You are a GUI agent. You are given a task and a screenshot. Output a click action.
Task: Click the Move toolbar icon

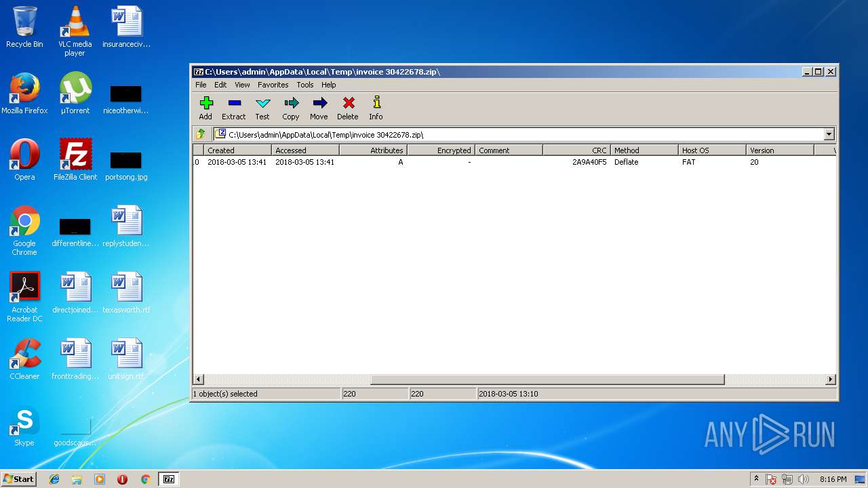(x=319, y=103)
